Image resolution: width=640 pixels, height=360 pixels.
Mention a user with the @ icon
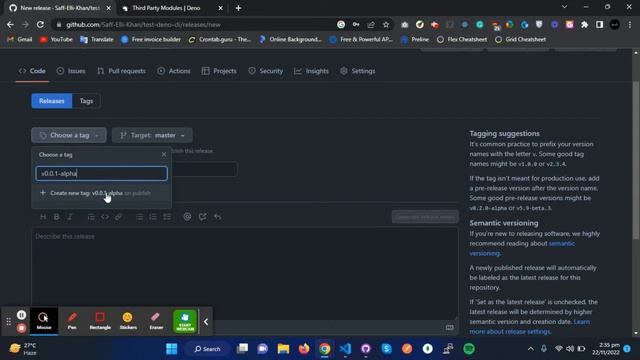point(187,217)
